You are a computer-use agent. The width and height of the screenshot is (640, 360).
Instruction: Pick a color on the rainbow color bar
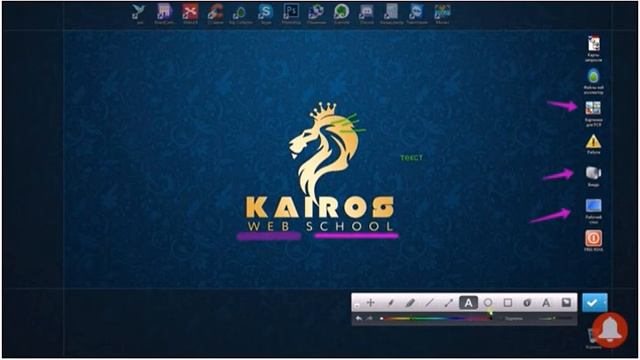(436, 318)
